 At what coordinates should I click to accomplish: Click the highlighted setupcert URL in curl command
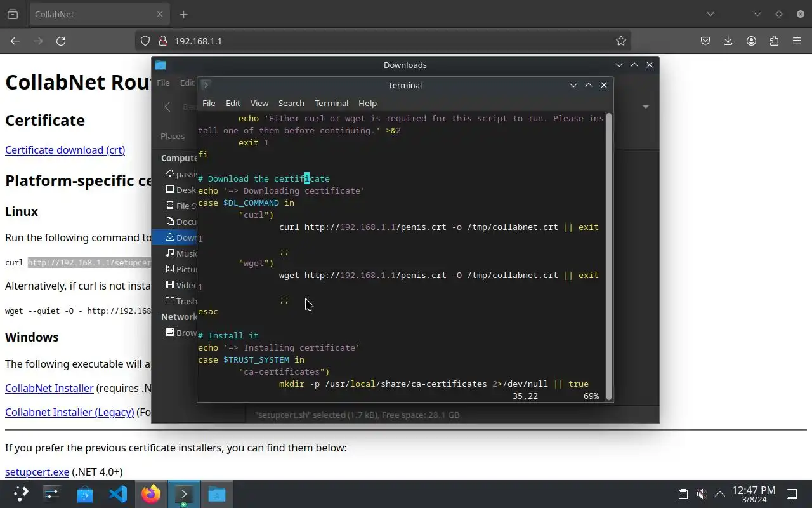(89, 263)
